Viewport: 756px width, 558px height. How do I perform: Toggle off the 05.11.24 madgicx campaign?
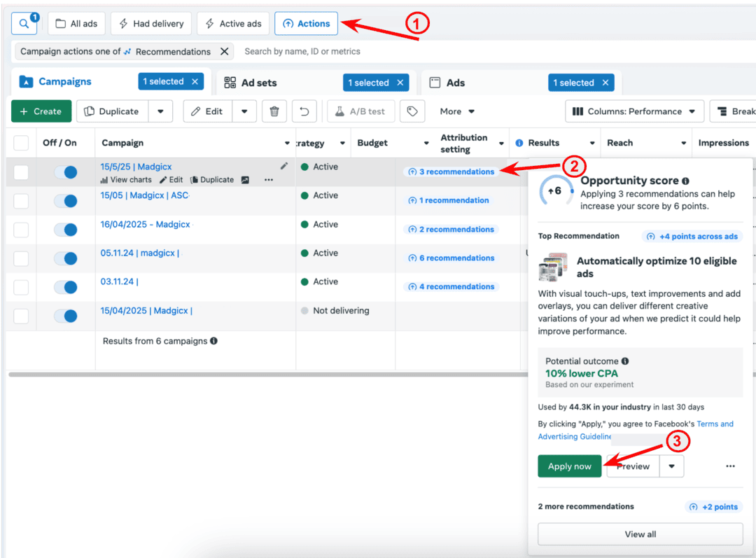[66, 258]
